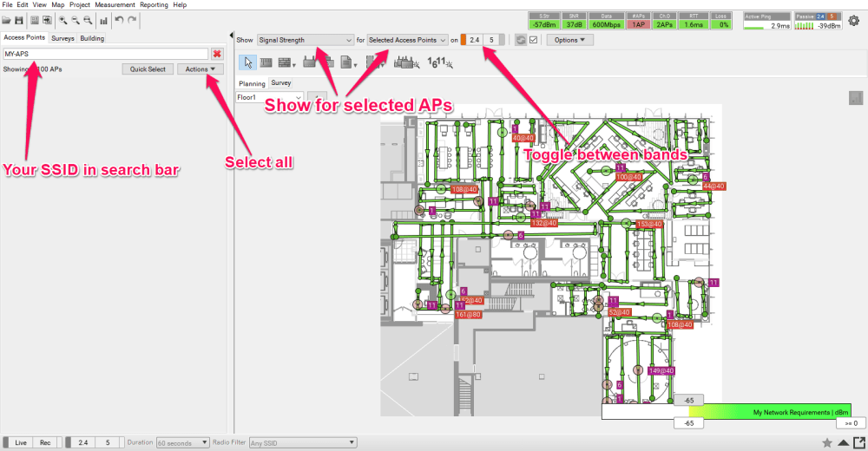Click the star icon in status bar
The image size is (868, 451).
(827, 442)
